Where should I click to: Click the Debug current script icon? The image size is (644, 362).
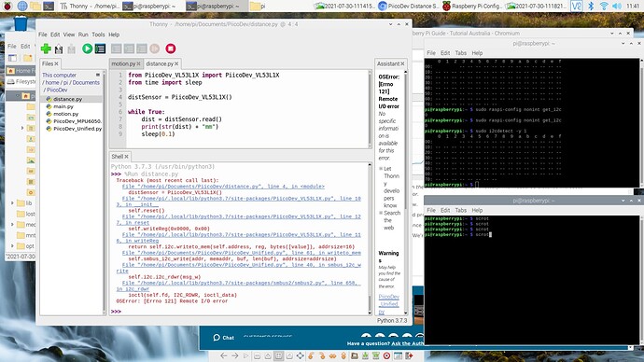point(100,49)
